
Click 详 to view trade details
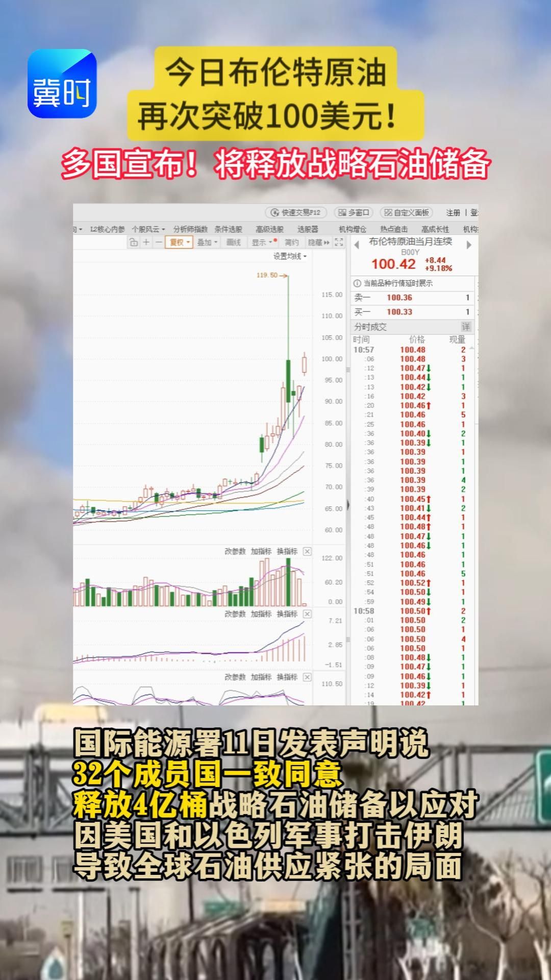(466, 327)
